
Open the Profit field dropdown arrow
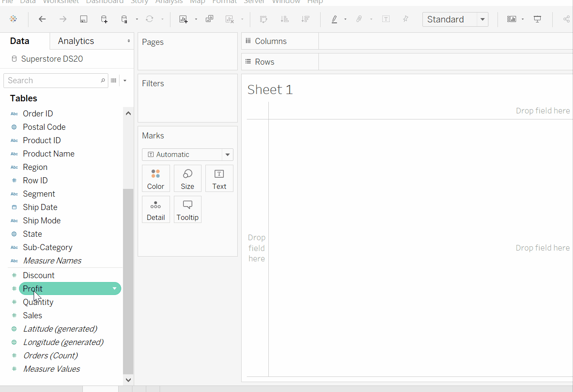(115, 289)
